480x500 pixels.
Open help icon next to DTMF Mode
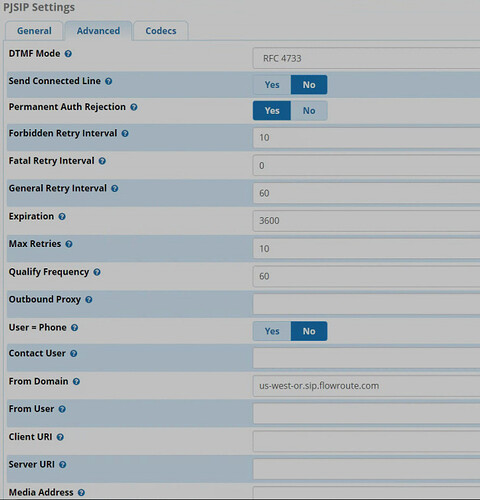point(68,54)
